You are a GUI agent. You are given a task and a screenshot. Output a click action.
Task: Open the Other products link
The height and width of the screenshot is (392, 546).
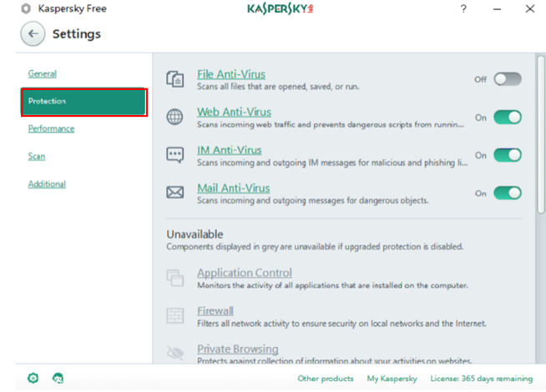pos(326,379)
